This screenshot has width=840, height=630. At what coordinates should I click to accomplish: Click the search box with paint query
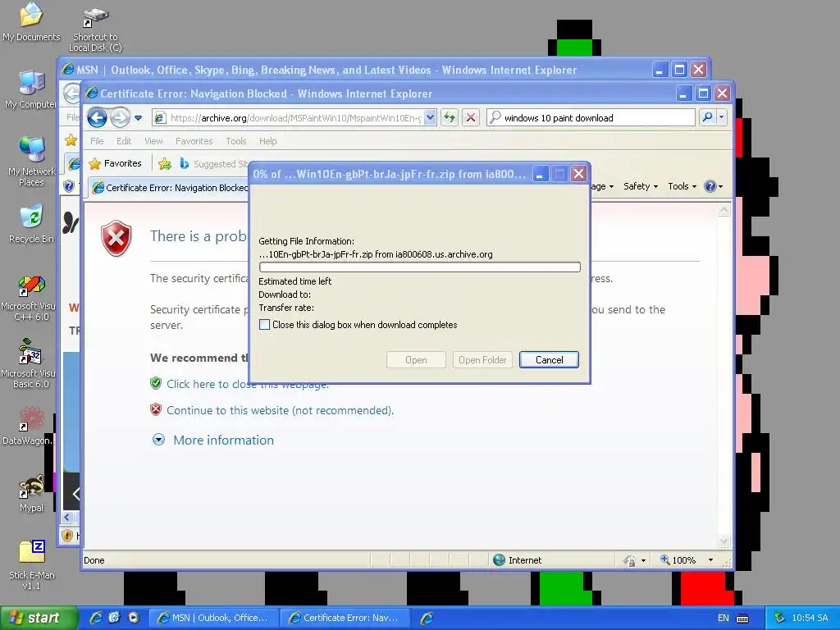click(x=591, y=118)
